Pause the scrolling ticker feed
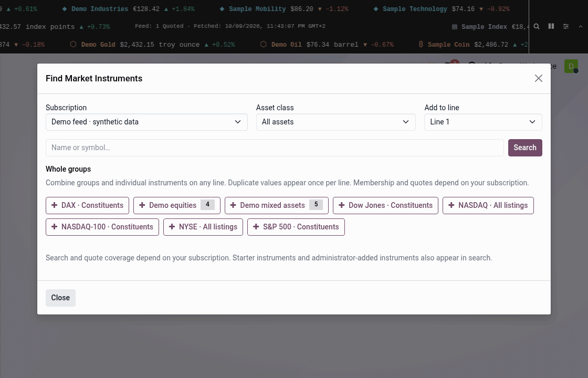 (x=551, y=26)
